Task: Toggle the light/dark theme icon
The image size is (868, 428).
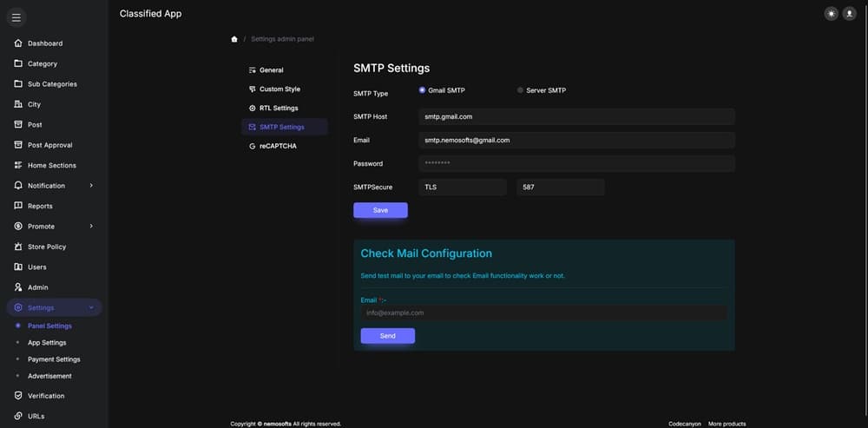Action: pos(832,14)
